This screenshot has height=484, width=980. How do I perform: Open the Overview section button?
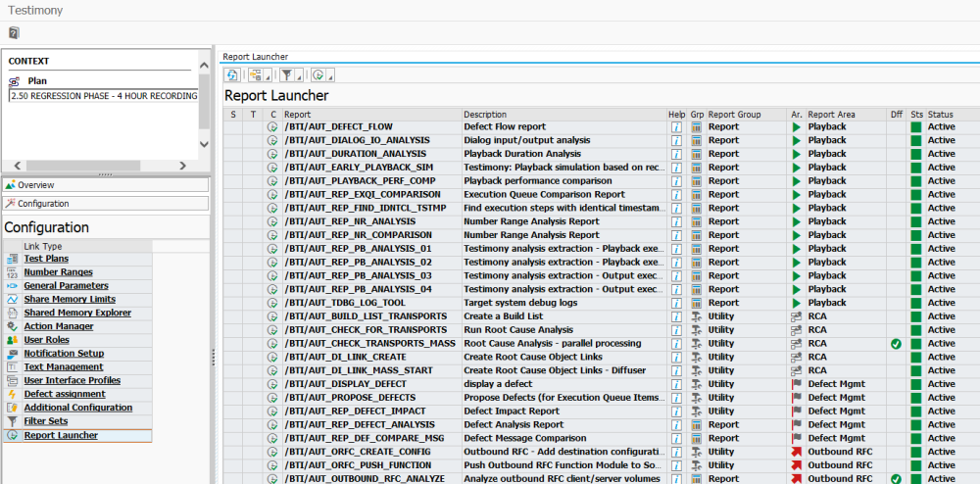(106, 185)
